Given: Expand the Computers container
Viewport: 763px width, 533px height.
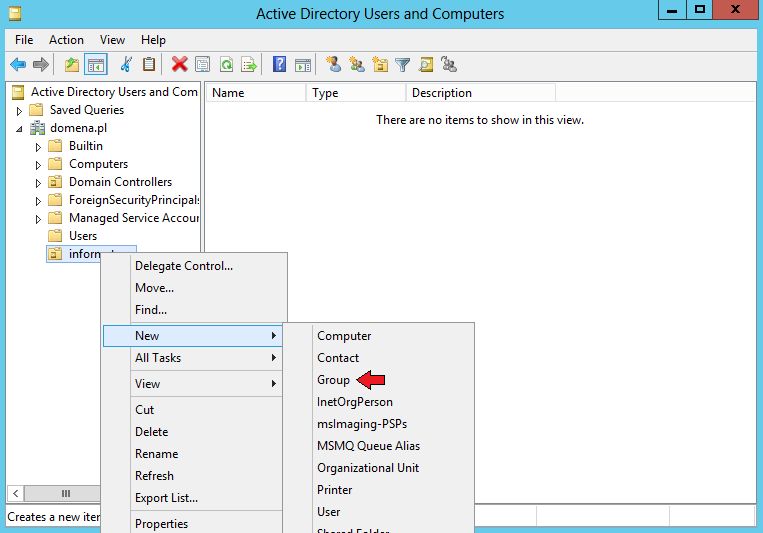Looking at the screenshot, I should coord(38,165).
